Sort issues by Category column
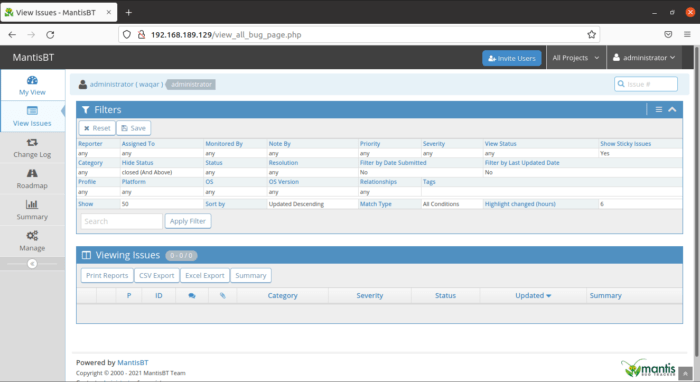The width and height of the screenshot is (700, 382). 283,295
